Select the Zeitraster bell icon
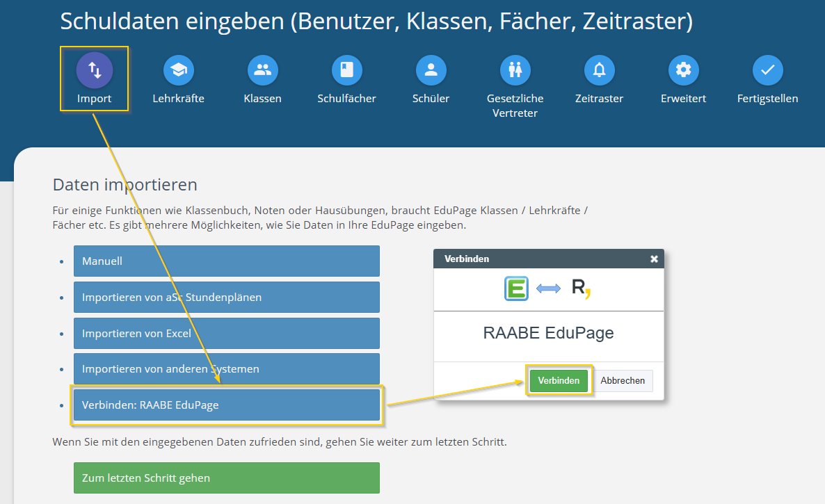Image resolution: width=825 pixels, height=504 pixels. tap(600, 70)
